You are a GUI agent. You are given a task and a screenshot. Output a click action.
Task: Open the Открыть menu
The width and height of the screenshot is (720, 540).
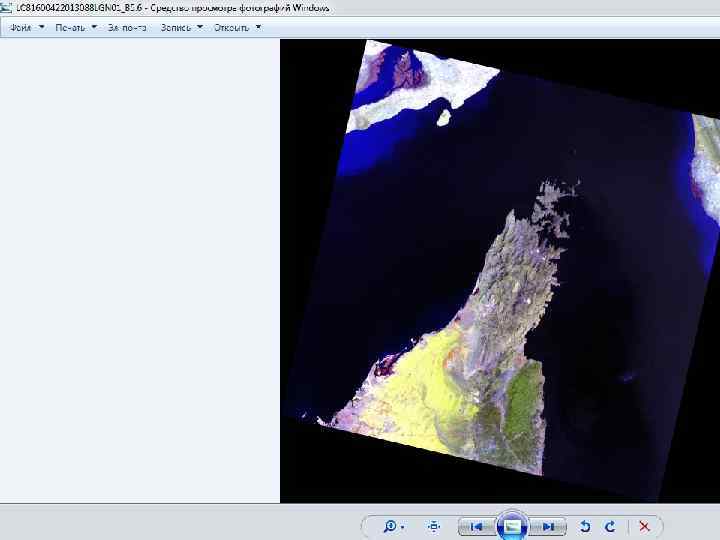pos(231,28)
